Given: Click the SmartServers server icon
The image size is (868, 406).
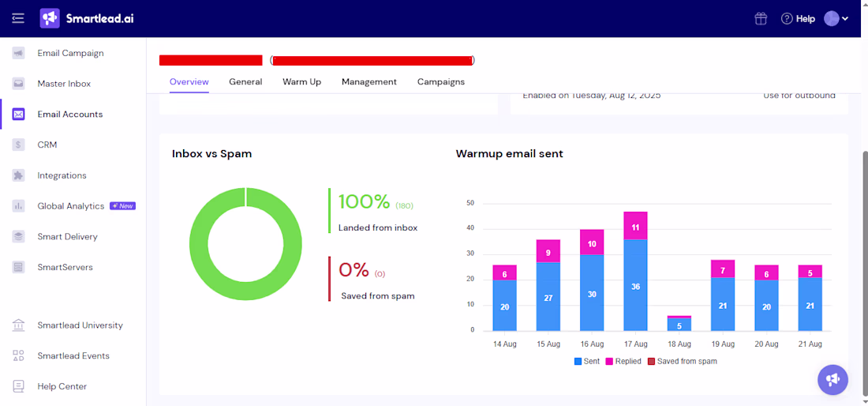Looking at the screenshot, I should coord(18,267).
